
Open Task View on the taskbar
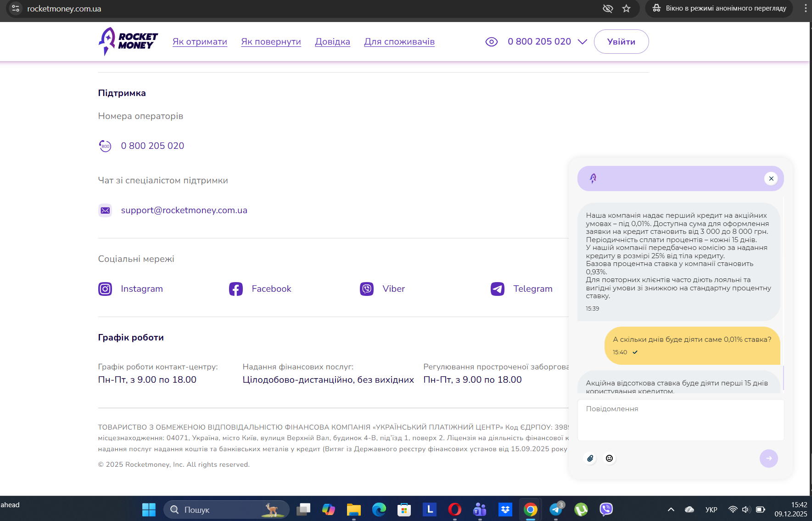pos(303,510)
